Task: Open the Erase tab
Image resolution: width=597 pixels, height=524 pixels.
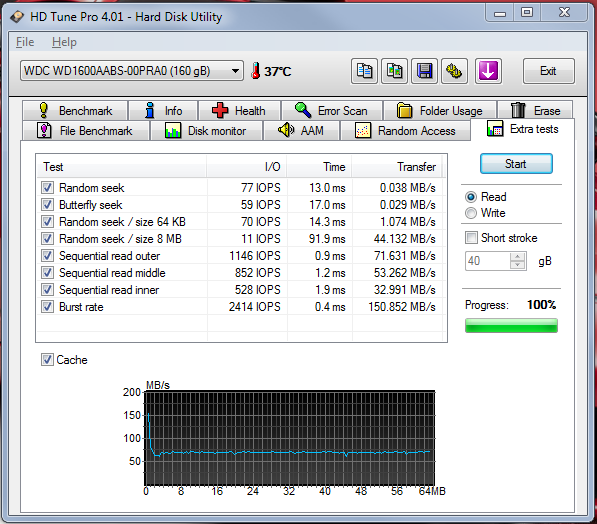Action: click(x=535, y=111)
